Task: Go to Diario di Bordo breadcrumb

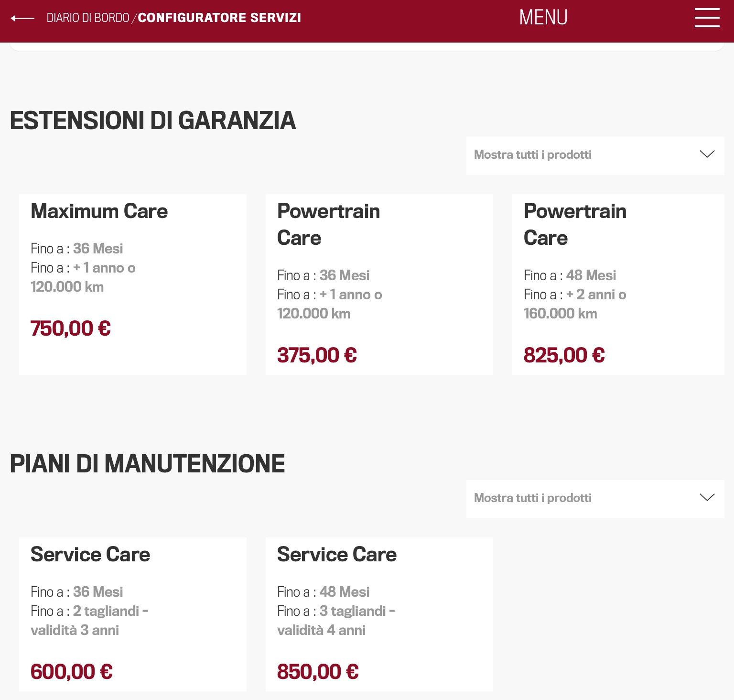Action: pos(88,18)
